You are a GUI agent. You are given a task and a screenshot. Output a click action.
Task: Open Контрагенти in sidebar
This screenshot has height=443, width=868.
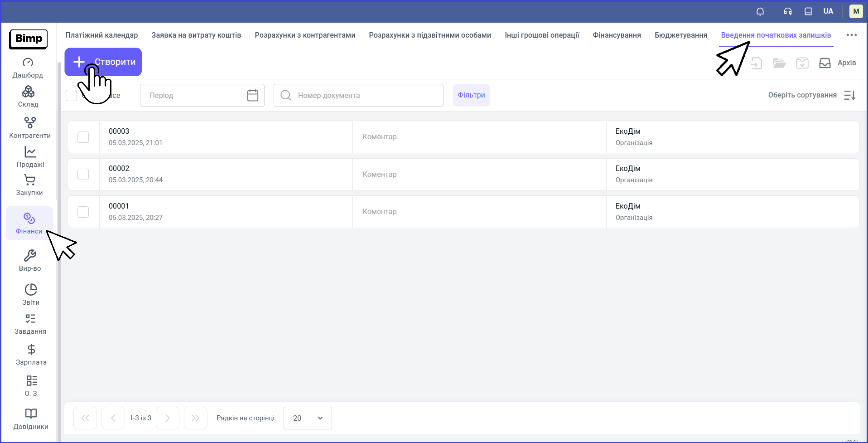[x=30, y=128]
